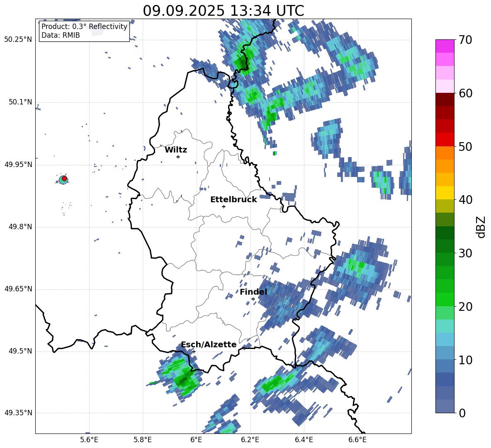The width and height of the screenshot is (491, 448).
Task: Click the 5.6°E longitude label
Action: [x=89, y=440]
